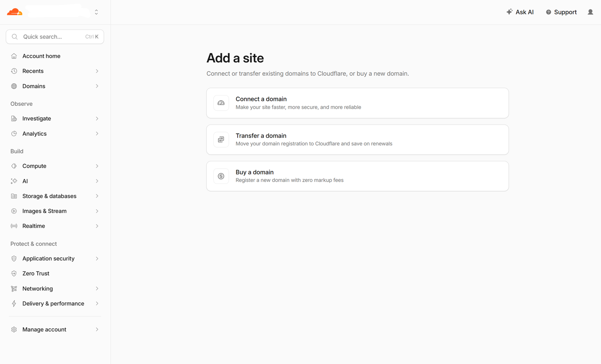Expand the Networking chevron
Screen dimensions: 601x364
click(x=97, y=289)
